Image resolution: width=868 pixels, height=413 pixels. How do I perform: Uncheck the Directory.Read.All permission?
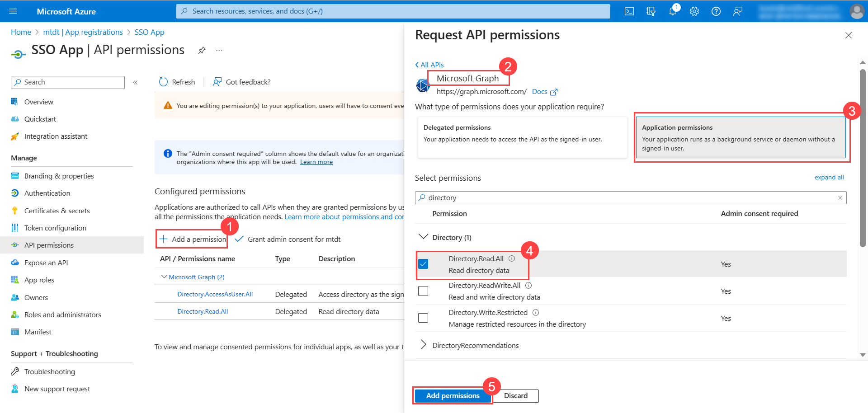(x=423, y=263)
